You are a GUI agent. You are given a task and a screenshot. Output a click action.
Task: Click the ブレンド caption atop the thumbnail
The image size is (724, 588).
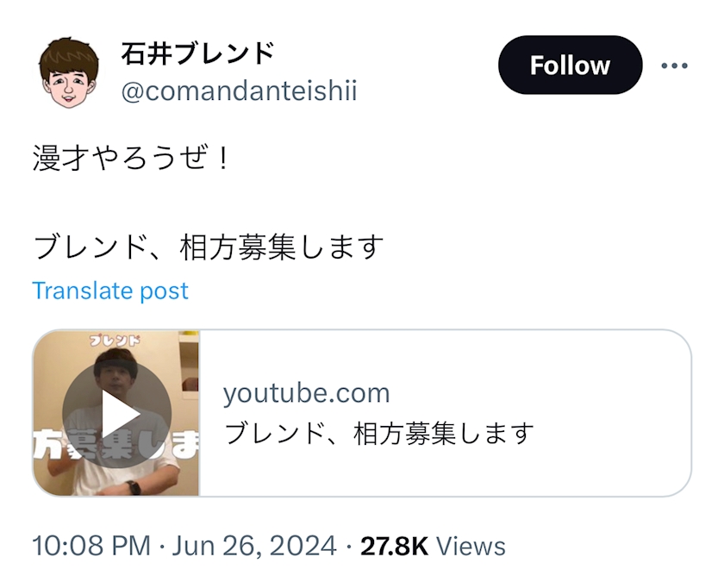click(116, 341)
